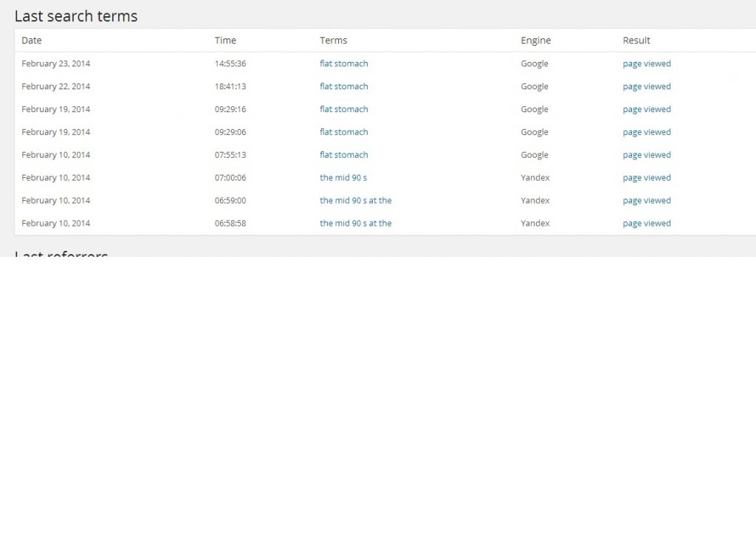Click the Engine column header
This screenshot has height=541, width=756.
pos(536,41)
